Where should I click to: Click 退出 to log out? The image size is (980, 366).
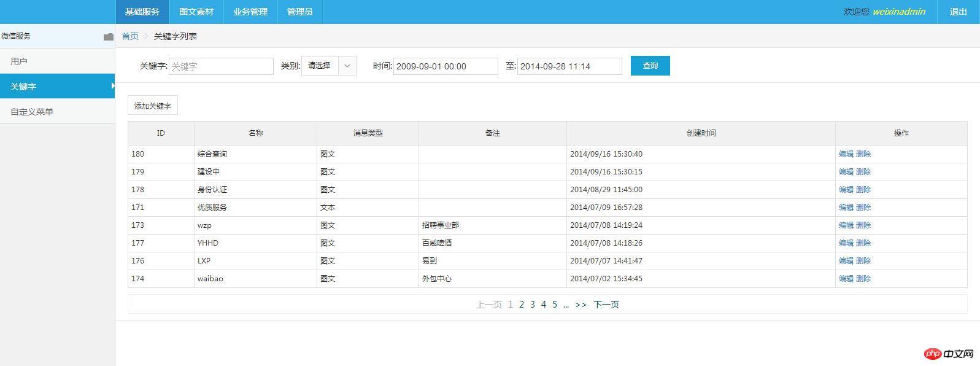tap(959, 12)
